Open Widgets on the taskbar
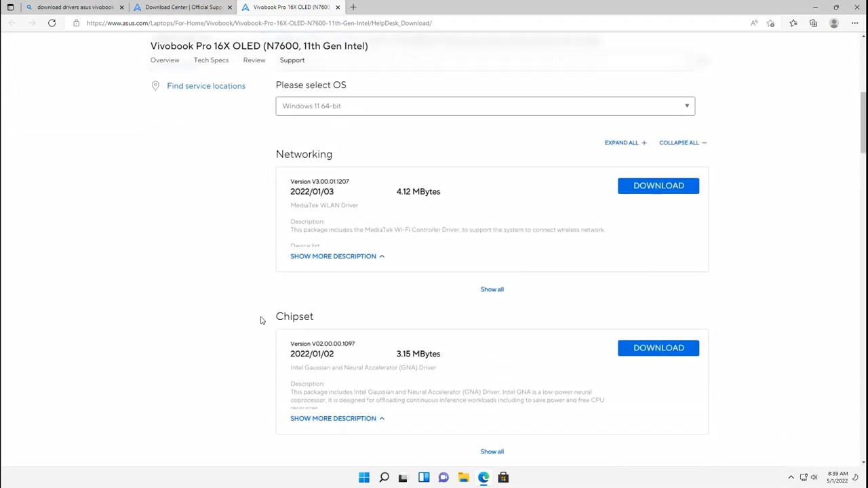Image resolution: width=868 pixels, height=488 pixels. click(424, 478)
